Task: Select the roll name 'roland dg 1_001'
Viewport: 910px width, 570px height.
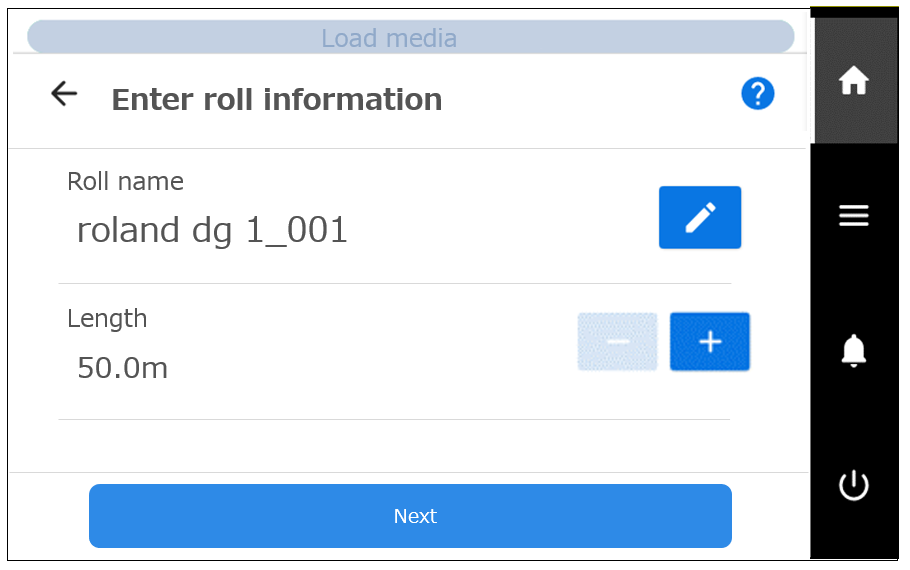Action: coord(212,231)
